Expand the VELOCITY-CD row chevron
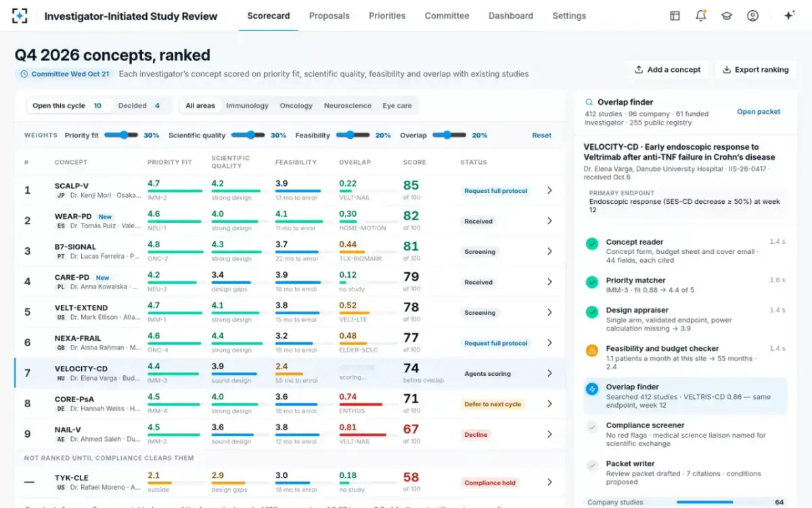Viewport: 812px width, 508px height. pyautogui.click(x=549, y=373)
